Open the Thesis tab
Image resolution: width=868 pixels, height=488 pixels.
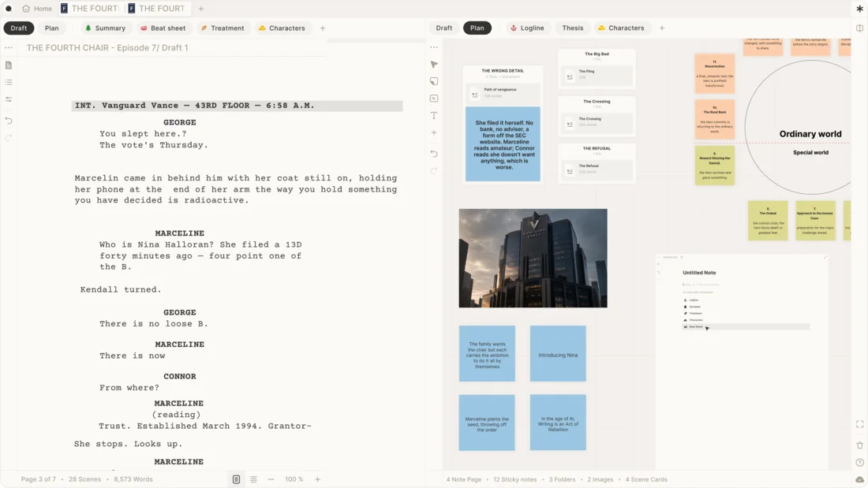click(x=572, y=28)
